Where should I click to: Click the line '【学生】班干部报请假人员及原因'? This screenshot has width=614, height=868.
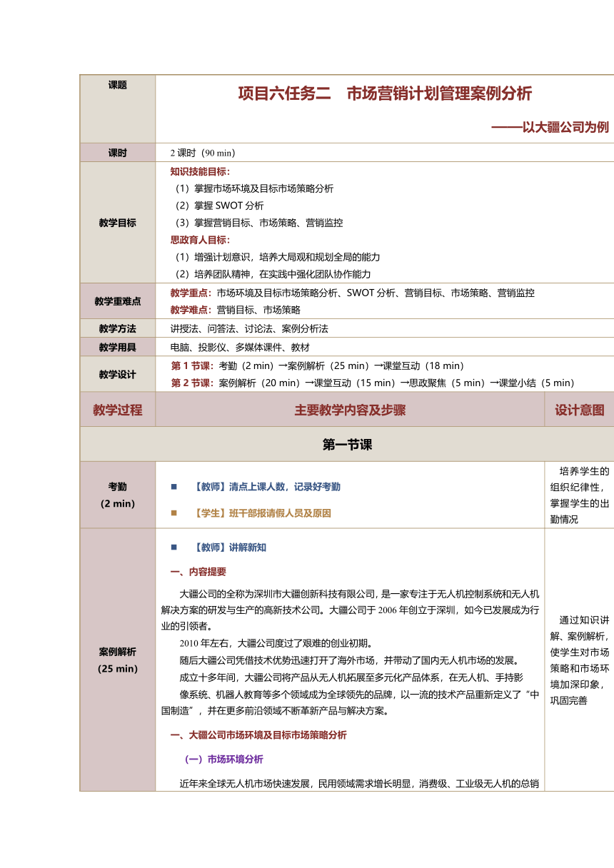[x=262, y=513]
